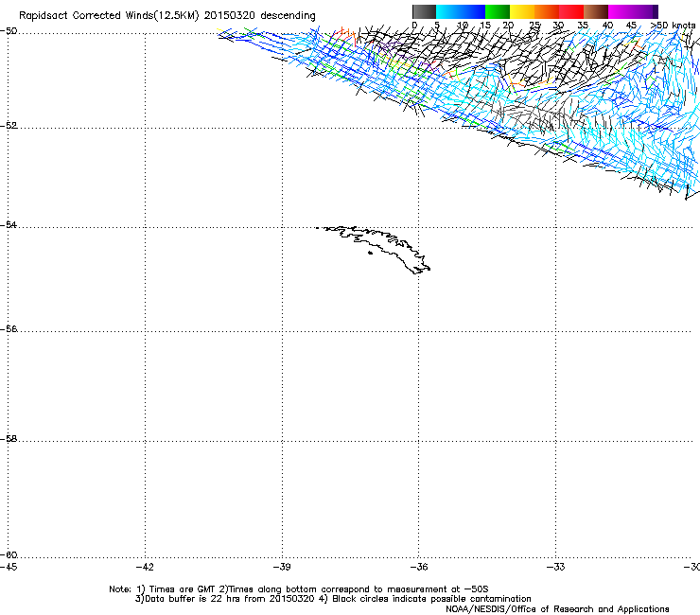The image size is (700, 615).
Task: Click the '-58' latitude axis label
Action: point(9,439)
